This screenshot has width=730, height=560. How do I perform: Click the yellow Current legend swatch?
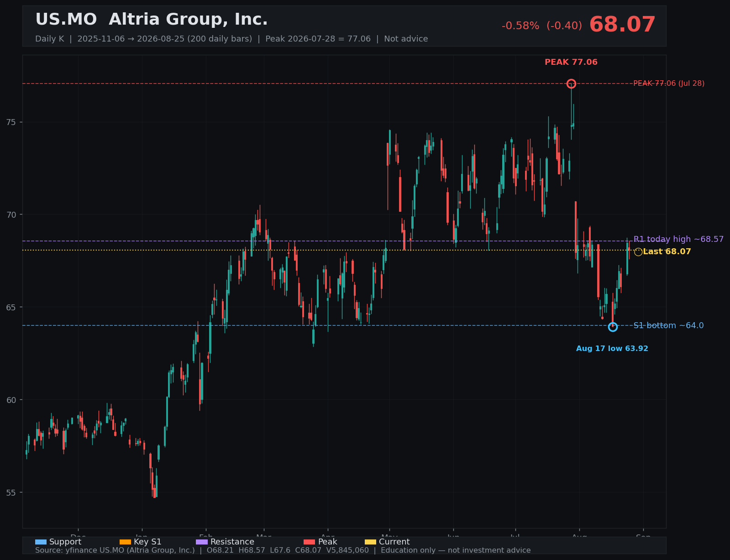tap(371, 542)
